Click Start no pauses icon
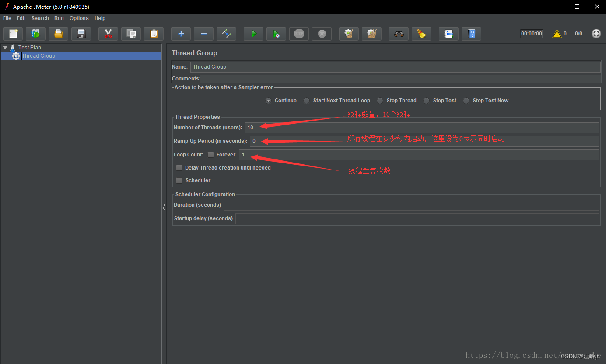Viewport: 606px width, 364px height. (x=276, y=34)
